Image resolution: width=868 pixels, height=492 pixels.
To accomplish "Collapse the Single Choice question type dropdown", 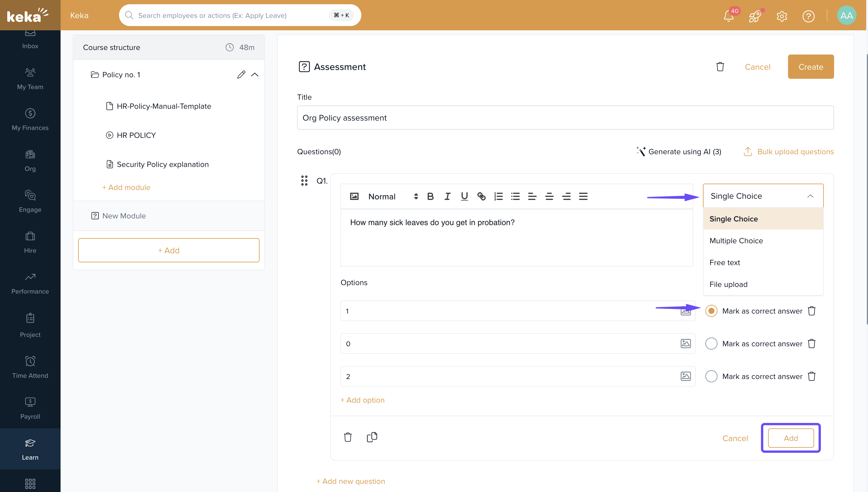I will click(810, 196).
